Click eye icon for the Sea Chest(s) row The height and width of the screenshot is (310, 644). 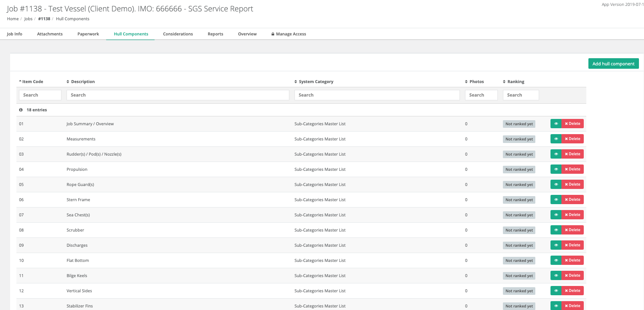click(556, 215)
